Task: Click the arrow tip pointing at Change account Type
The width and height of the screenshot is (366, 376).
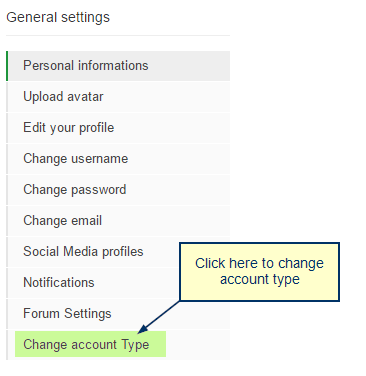Action: click(x=141, y=329)
